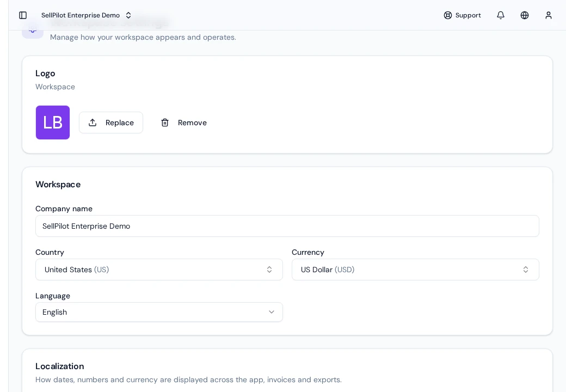The width and height of the screenshot is (566, 392).
Task: Click the 'Localization' section heading
Action: pyautogui.click(x=59, y=366)
